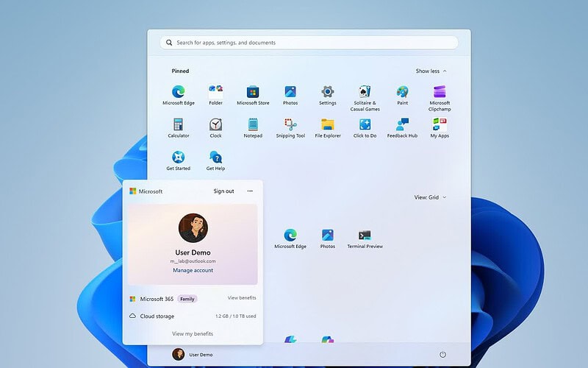Open the Manage account link

tap(193, 270)
